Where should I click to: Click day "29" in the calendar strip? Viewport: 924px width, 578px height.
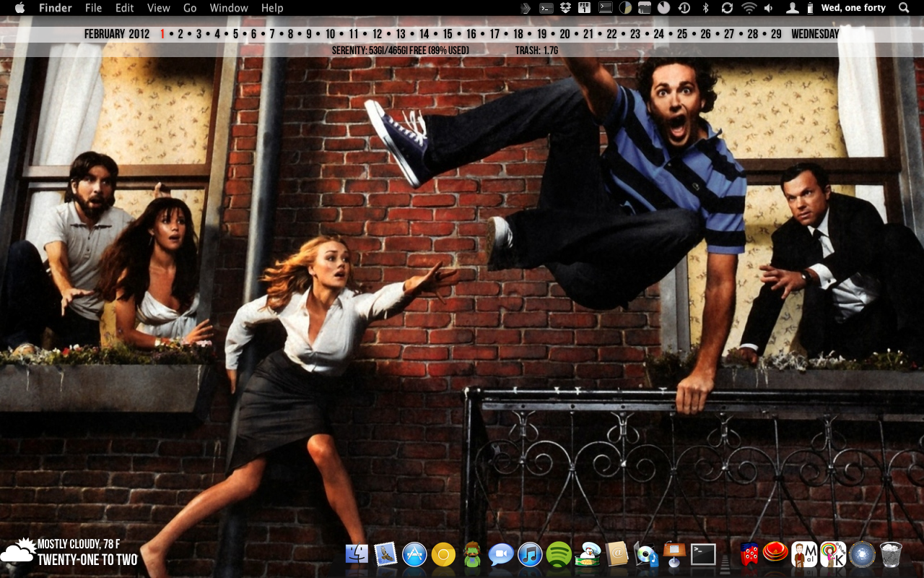[776, 34]
